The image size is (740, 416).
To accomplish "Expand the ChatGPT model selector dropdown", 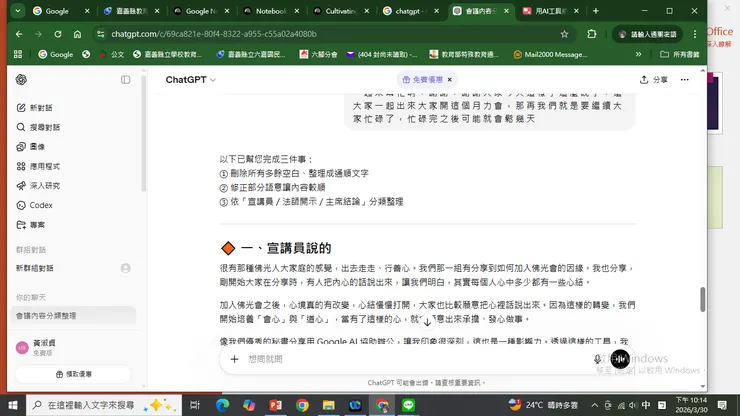I will 191,80.
